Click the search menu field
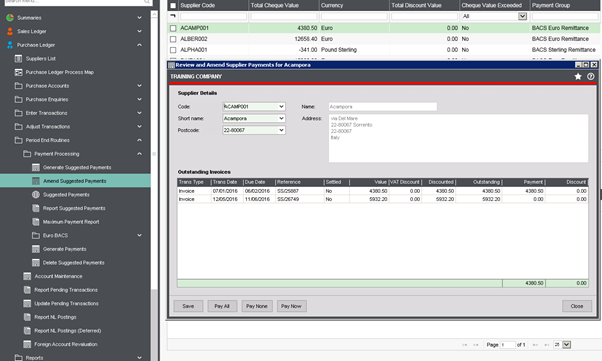602x361 pixels. 78,2
